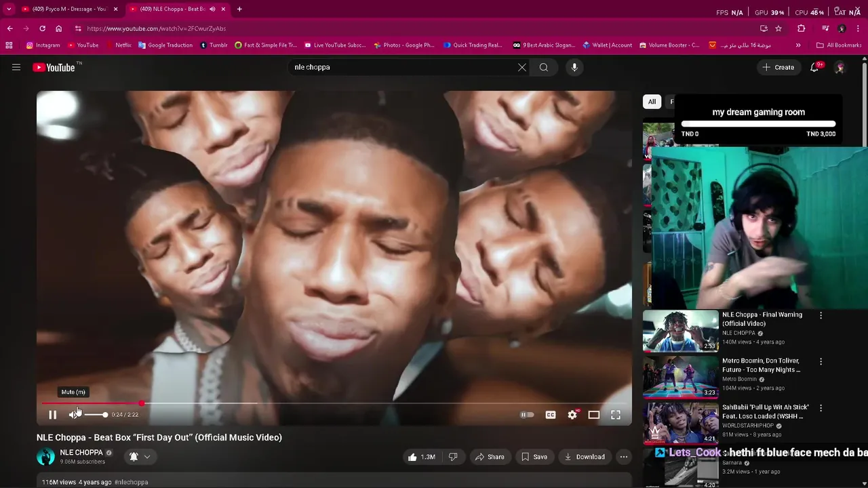The height and width of the screenshot is (488, 868).
Task: Open YouTube notifications bell
Action: pos(815,67)
